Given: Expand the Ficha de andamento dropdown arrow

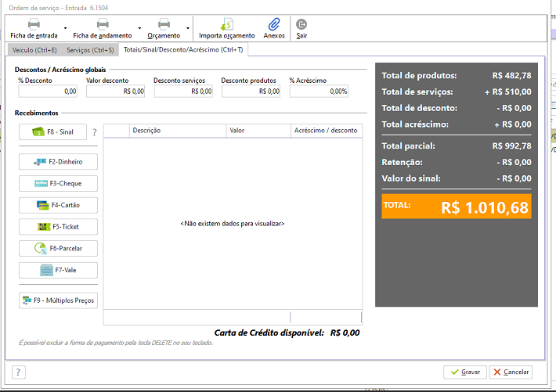Looking at the screenshot, I should 139,28.
